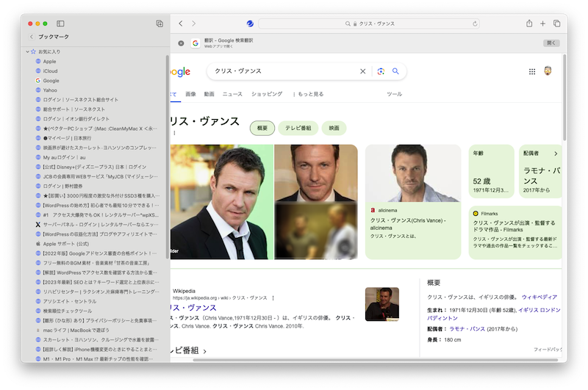Dismiss the Google Translate web app banner
This screenshot has height=390, width=588.
[x=181, y=43]
